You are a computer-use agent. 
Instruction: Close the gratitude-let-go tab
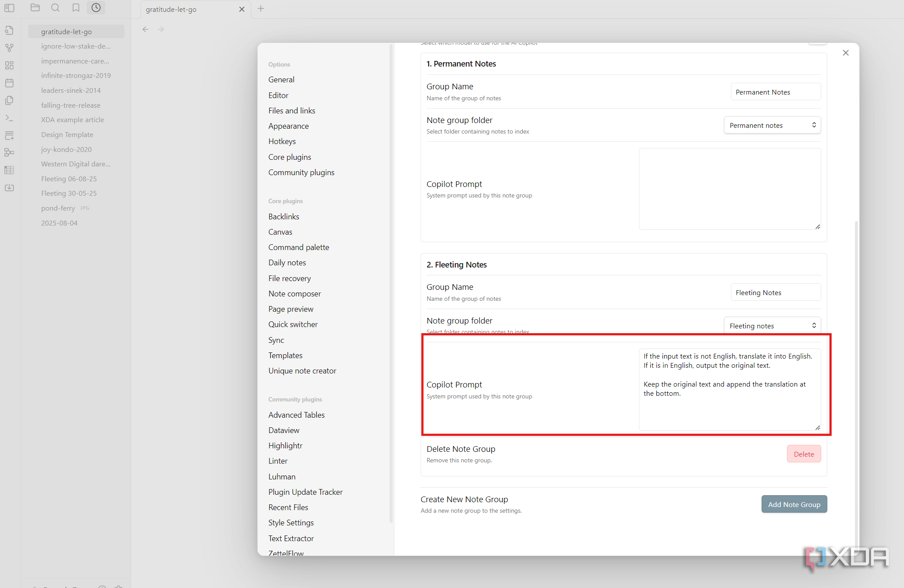point(242,9)
